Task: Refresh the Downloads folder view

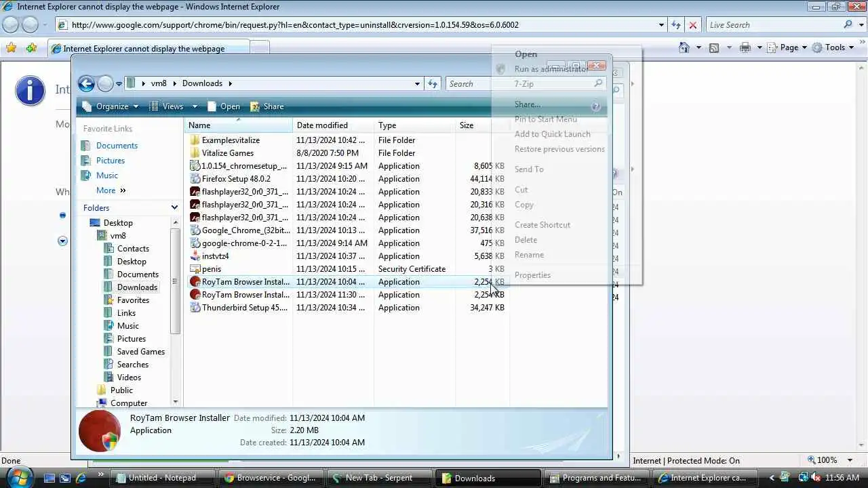Action: (433, 83)
